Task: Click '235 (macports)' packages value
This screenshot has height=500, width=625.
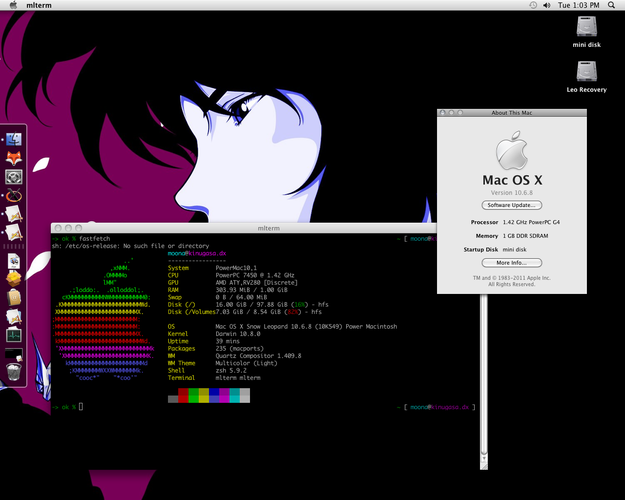Action: (x=239, y=348)
